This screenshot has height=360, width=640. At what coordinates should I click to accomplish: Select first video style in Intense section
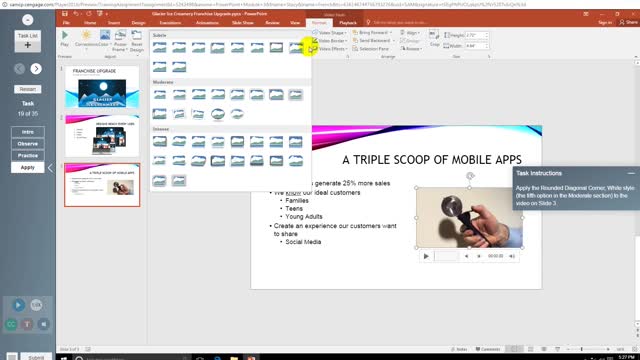160,142
